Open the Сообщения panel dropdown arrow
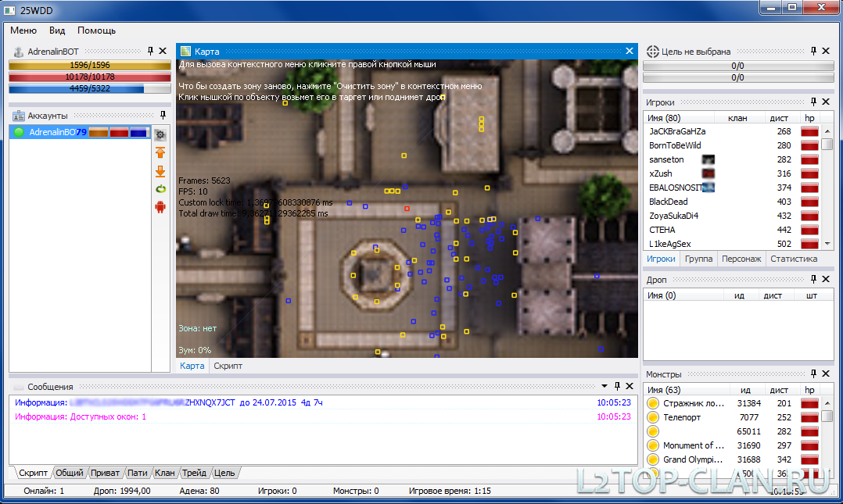Screen dimensions: 843x504 (604, 386)
